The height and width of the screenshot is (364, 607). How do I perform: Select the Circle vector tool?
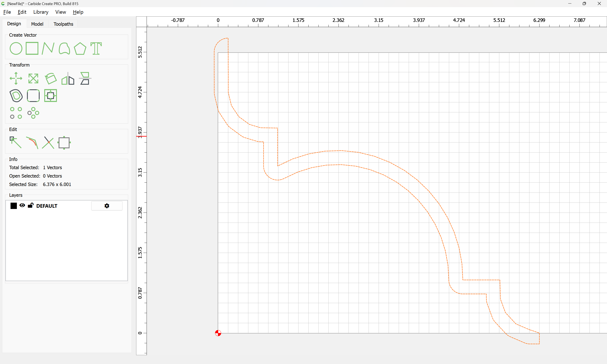16,48
